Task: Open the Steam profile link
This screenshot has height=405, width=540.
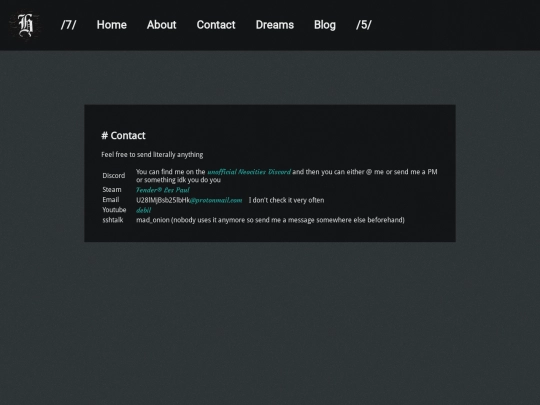Action: click(163, 190)
